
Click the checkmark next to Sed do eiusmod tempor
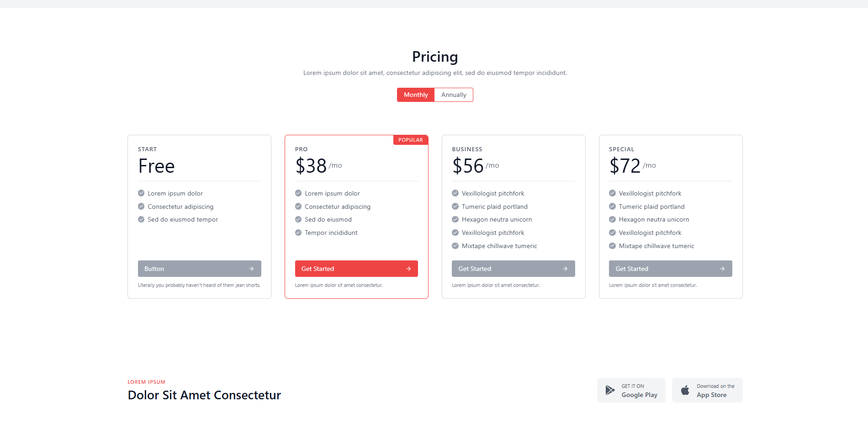(x=141, y=219)
